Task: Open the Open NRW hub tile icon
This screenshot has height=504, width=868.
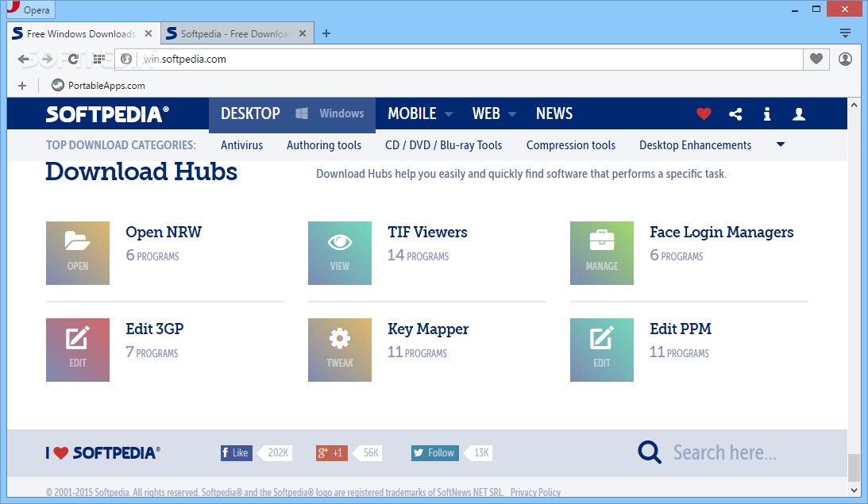Action: point(78,253)
